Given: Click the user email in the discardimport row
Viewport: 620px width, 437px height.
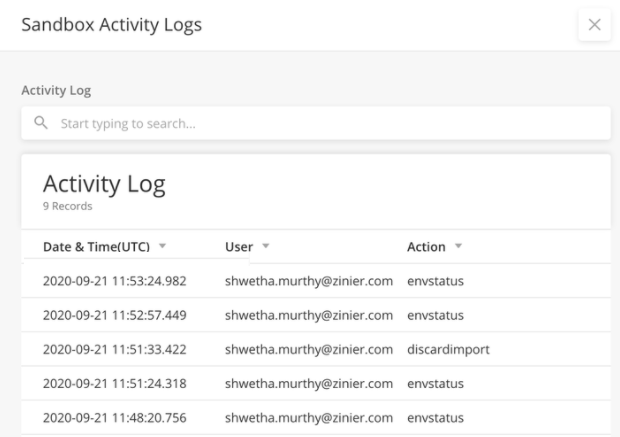Looking at the screenshot, I should click(x=309, y=350).
